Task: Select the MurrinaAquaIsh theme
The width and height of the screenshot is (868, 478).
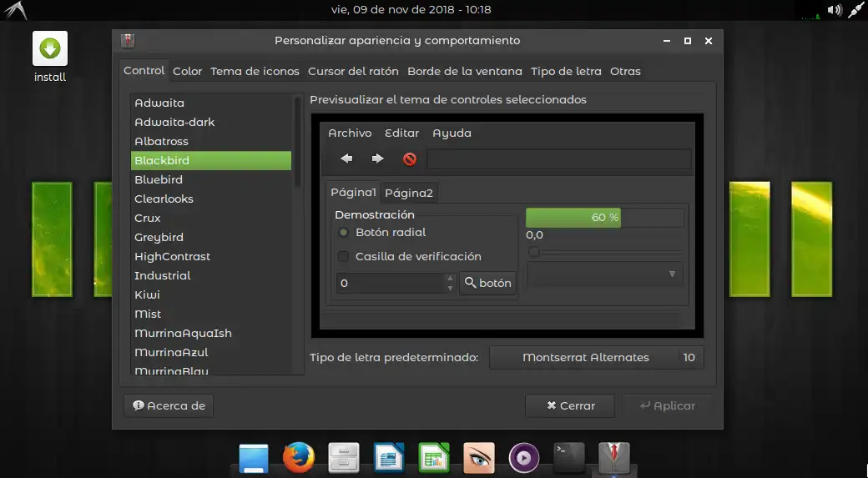Action: [x=211, y=333]
